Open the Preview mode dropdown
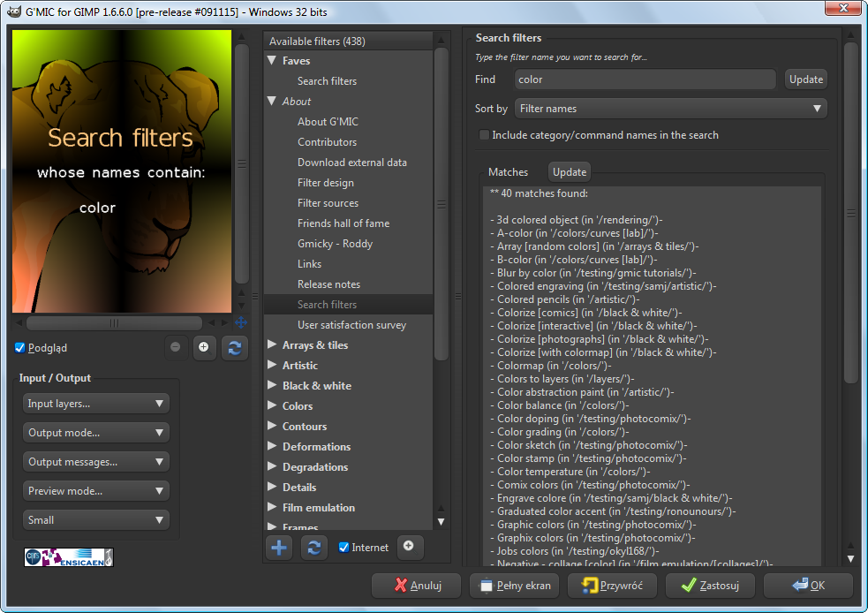868x613 pixels. click(x=95, y=490)
